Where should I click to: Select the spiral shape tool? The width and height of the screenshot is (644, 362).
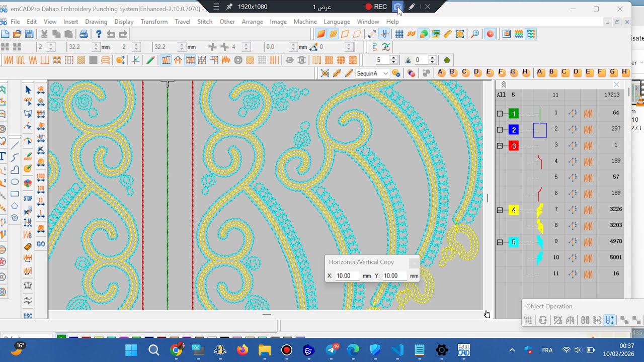coord(15,218)
